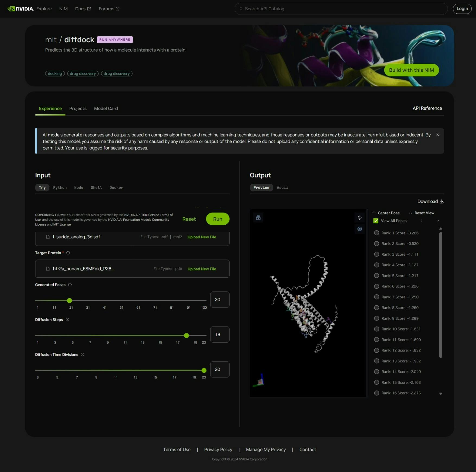The height and width of the screenshot is (472, 476).
Task: Click the Run button
Action: (218, 219)
